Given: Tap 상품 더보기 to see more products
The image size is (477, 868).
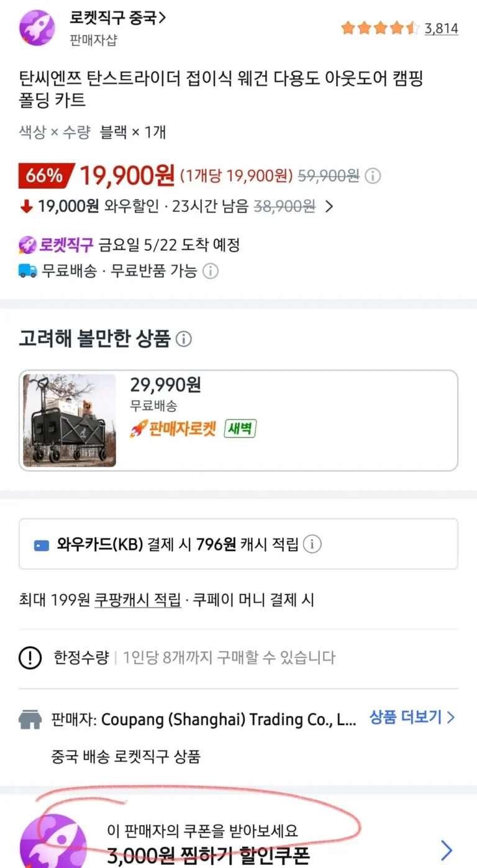Looking at the screenshot, I should 412,718.
